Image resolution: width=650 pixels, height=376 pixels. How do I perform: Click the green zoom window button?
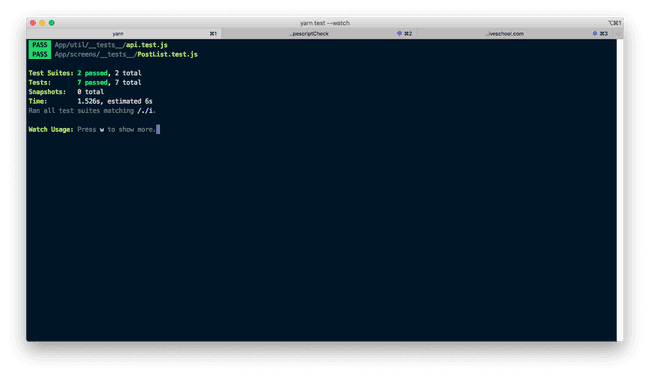click(52, 23)
